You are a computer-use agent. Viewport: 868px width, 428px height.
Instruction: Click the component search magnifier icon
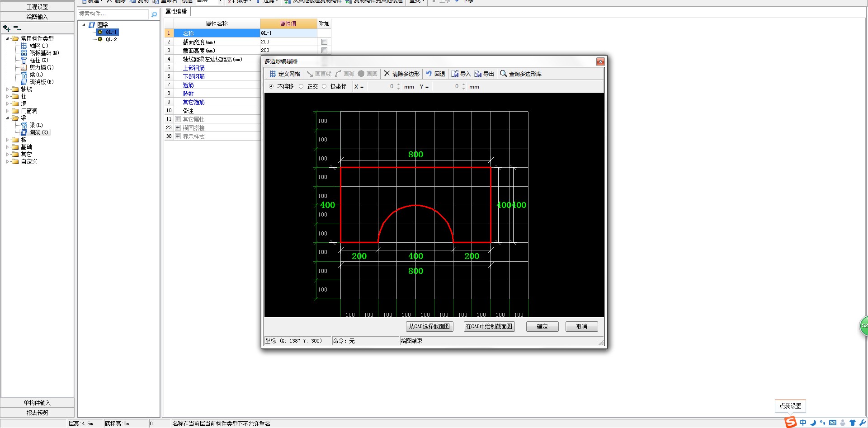(154, 14)
